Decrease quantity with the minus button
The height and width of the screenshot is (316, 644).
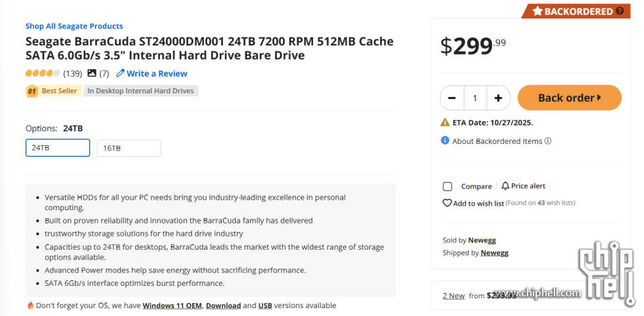click(x=452, y=98)
